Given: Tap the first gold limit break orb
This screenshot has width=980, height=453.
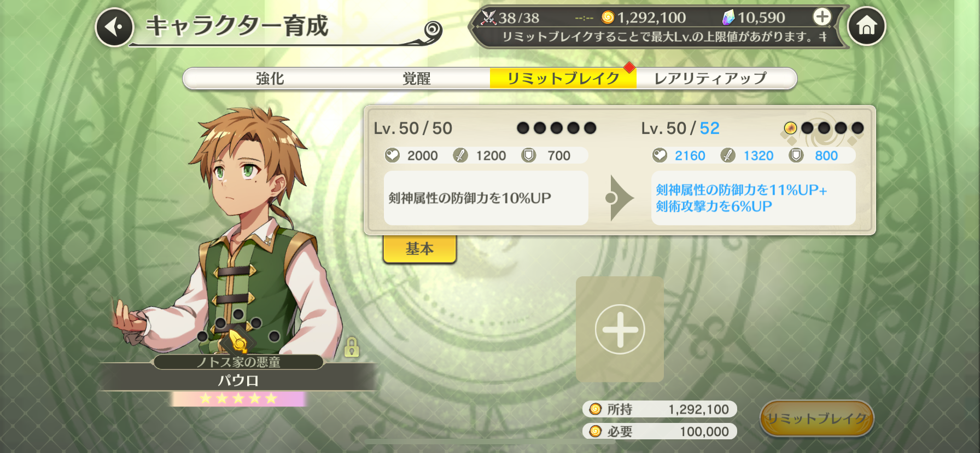Looking at the screenshot, I should (x=790, y=128).
